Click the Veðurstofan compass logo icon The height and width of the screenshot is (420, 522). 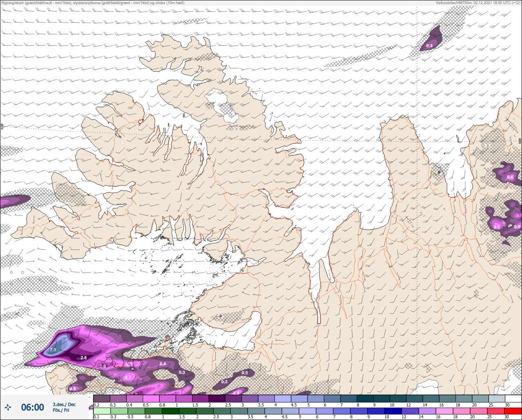tap(8, 407)
